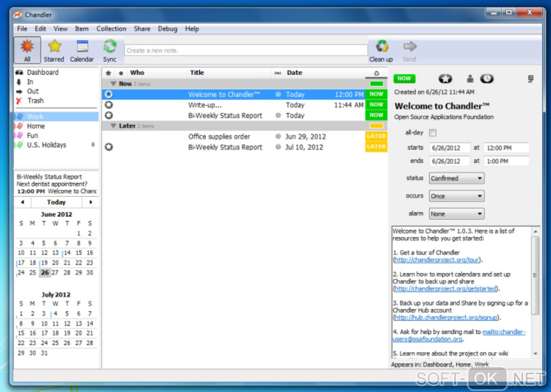Toggle star for Write-up row
Screen dimensions: 551x392
109,105
